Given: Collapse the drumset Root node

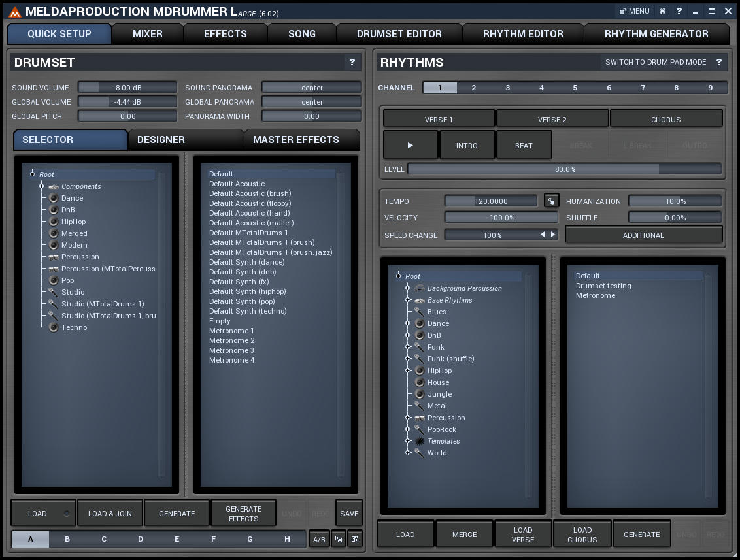Looking at the screenshot, I should 33,174.
